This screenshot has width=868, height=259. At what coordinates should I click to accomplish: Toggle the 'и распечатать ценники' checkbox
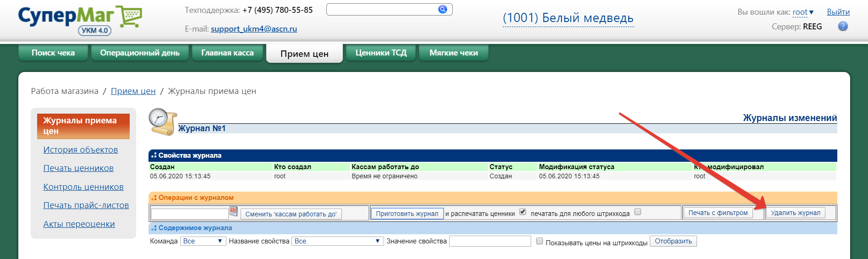(523, 212)
